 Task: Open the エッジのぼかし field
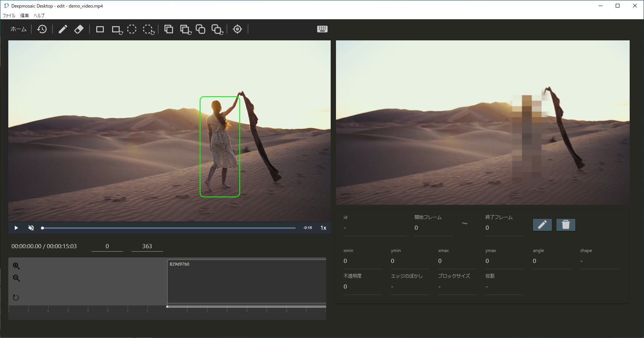pos(410,287)
